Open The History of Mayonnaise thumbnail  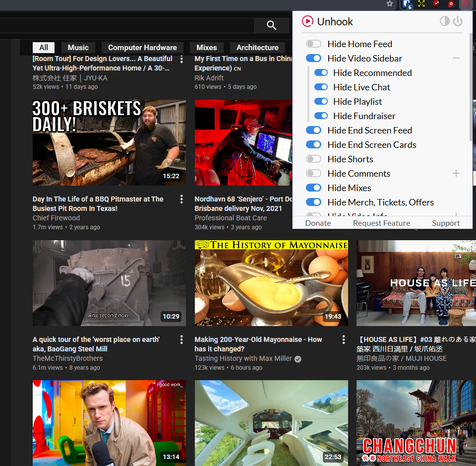pyautogui.click(x=271, y=283)
